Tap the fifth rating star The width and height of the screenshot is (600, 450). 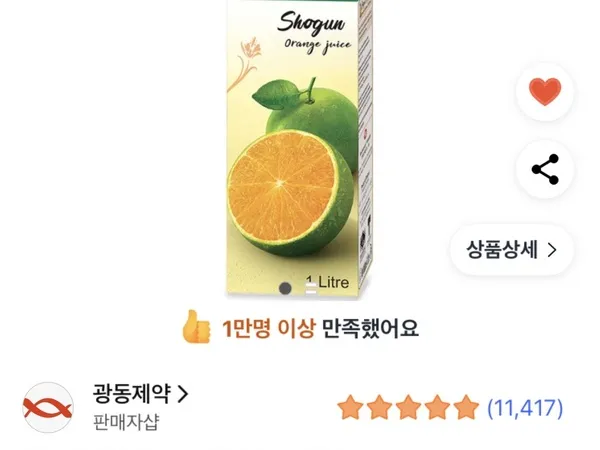pos(466,408)
